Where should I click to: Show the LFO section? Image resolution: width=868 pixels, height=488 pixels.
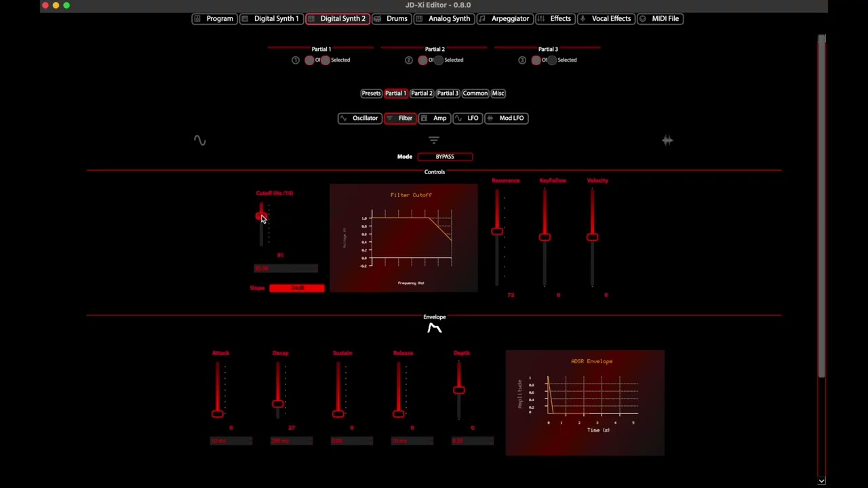[467, 119]
